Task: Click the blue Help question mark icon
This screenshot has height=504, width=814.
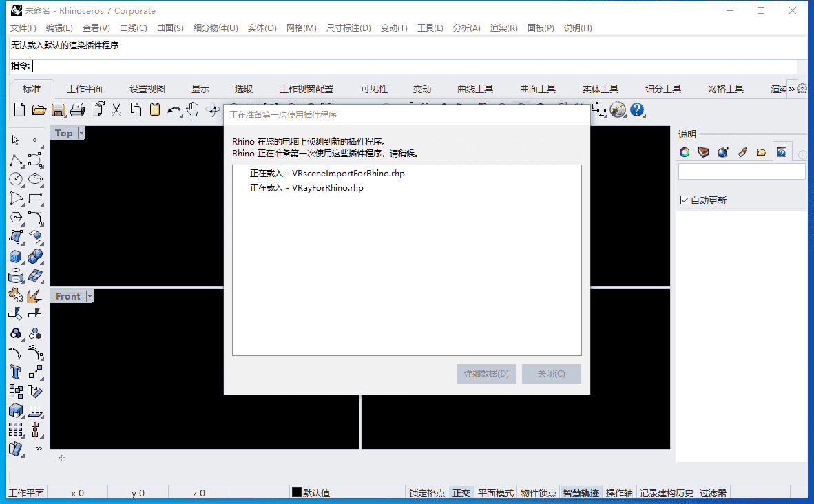Action: click(637, 109)
